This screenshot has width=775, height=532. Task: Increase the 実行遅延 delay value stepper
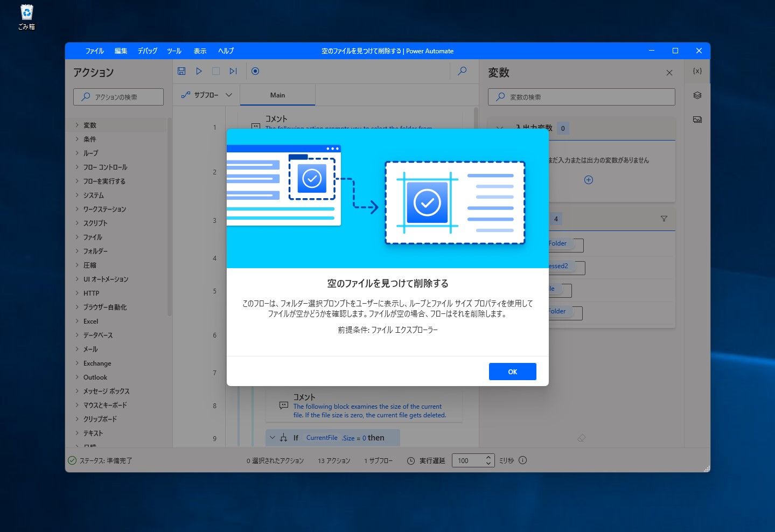click(488, 457)
